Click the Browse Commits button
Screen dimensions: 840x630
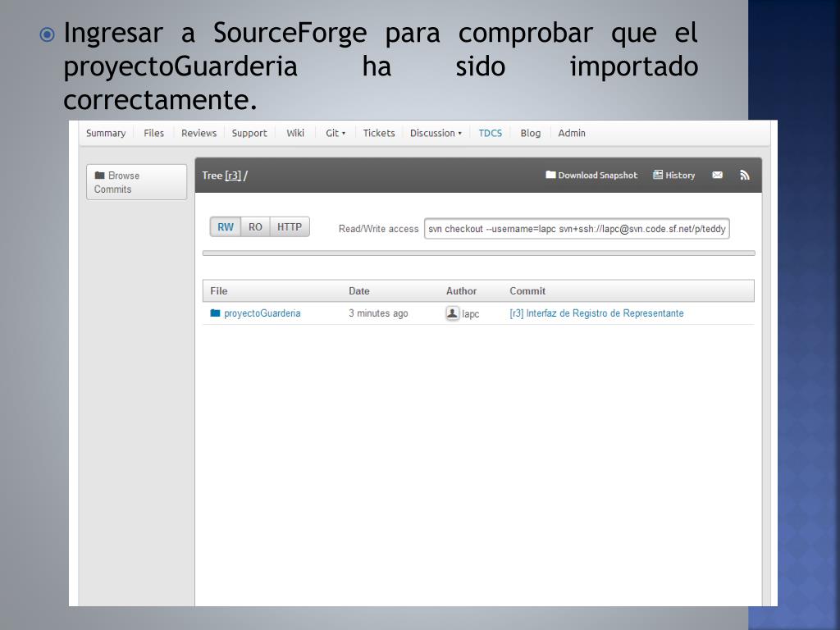click(137, 182)
